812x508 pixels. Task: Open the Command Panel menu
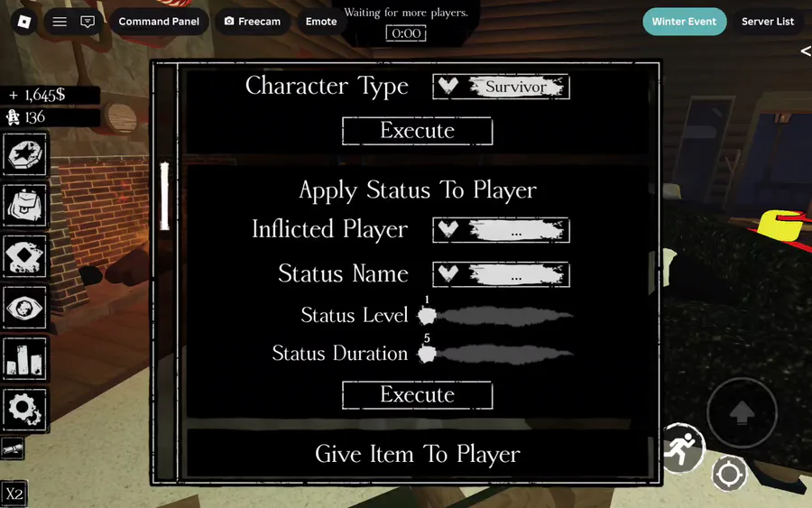159,22
